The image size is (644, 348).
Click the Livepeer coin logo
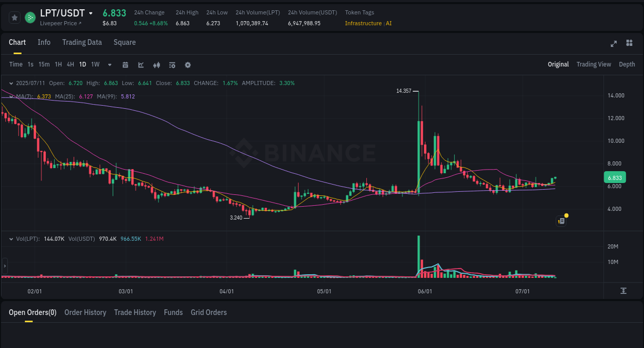[x=29, y=17]
